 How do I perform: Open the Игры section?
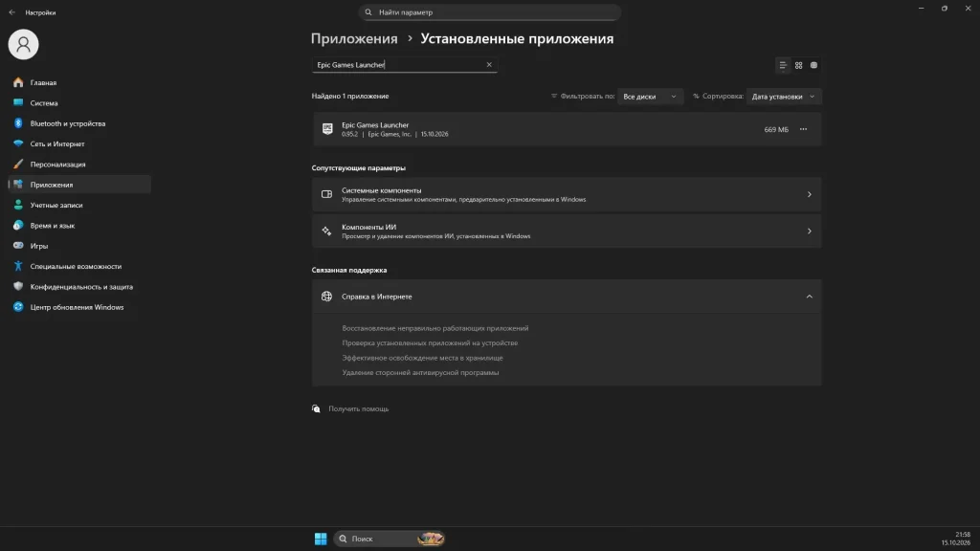79,246
